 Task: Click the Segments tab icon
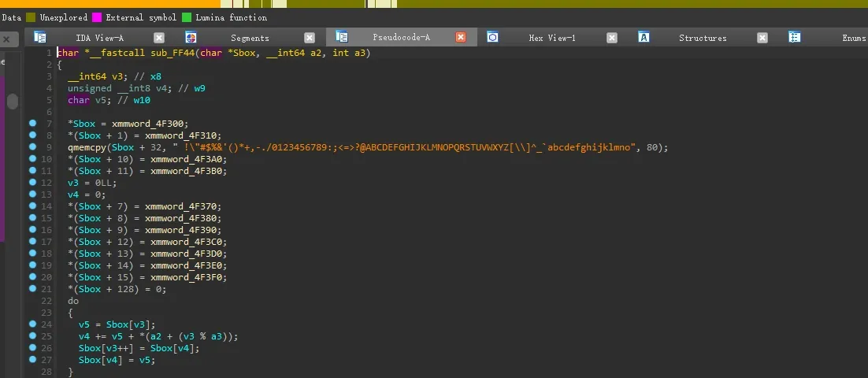click(x=191, y=37)
